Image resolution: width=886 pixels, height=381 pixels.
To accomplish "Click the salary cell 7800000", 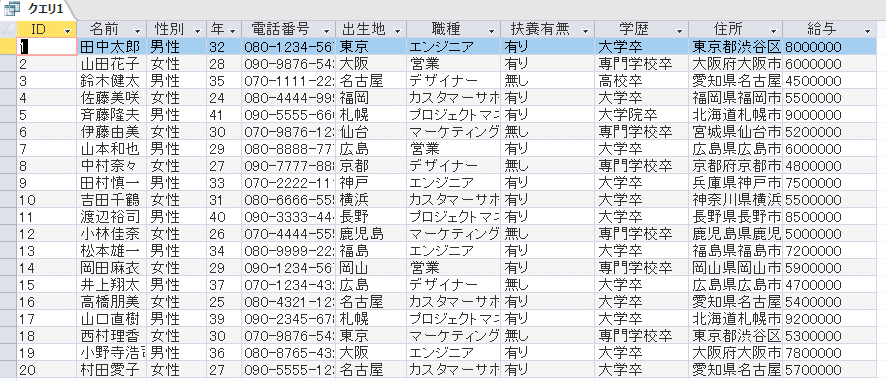I will [x=829, y=353].
